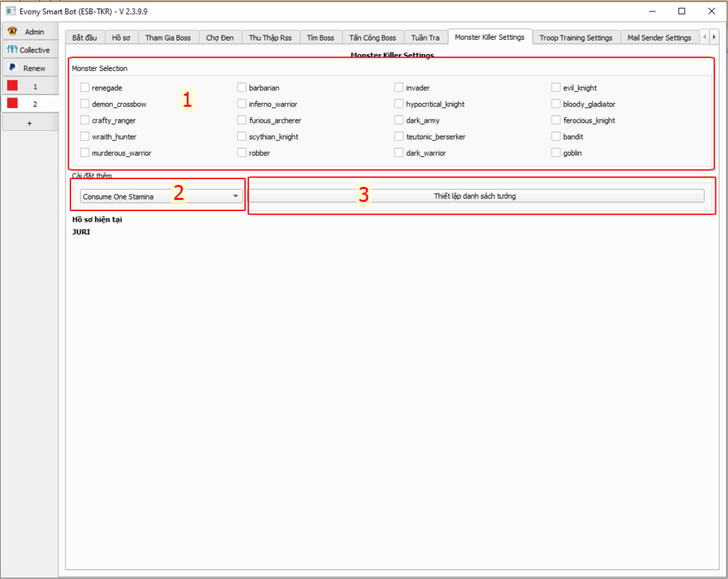Click the Admin icon in the sidebar

pyautogui.click(x=12, y=32)
